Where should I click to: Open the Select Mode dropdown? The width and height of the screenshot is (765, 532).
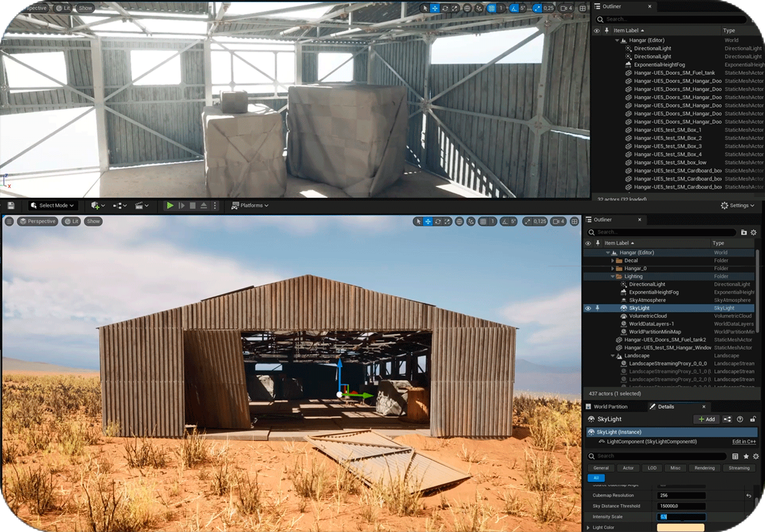tap(52, 205)
